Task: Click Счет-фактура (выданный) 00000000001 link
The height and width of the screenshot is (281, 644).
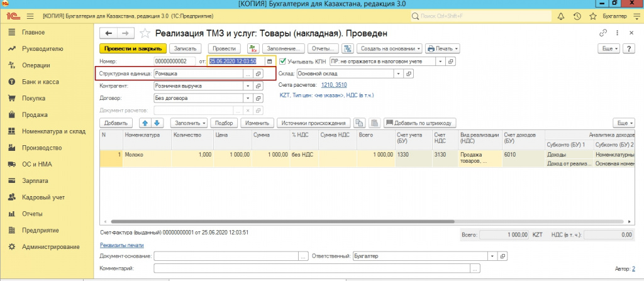Action: point(175,232)
